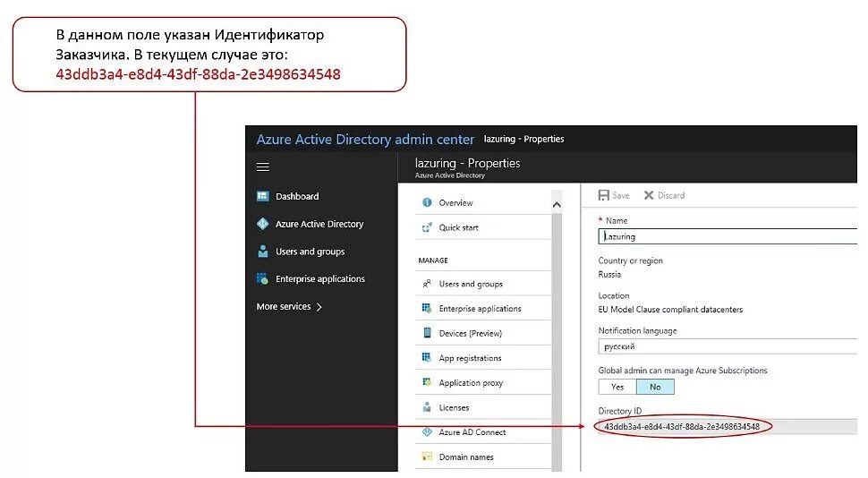Click the Licenses icon

coord(427,407)
